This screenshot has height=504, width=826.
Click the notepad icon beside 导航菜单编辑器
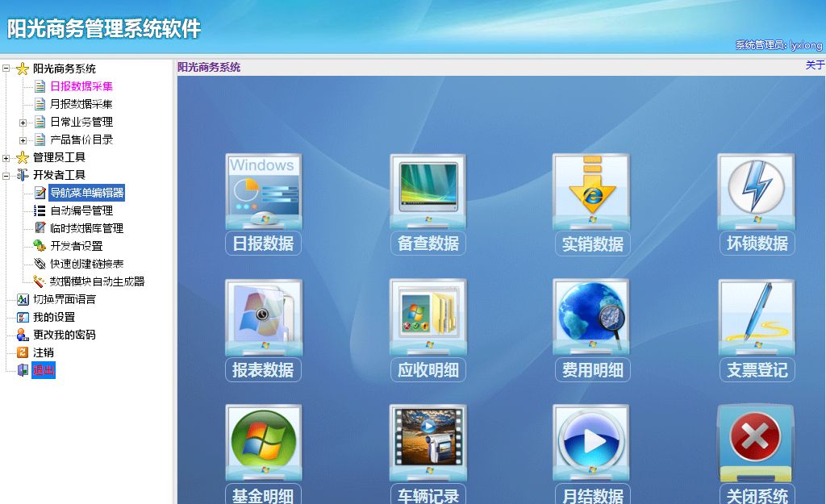tap(40, 193)
